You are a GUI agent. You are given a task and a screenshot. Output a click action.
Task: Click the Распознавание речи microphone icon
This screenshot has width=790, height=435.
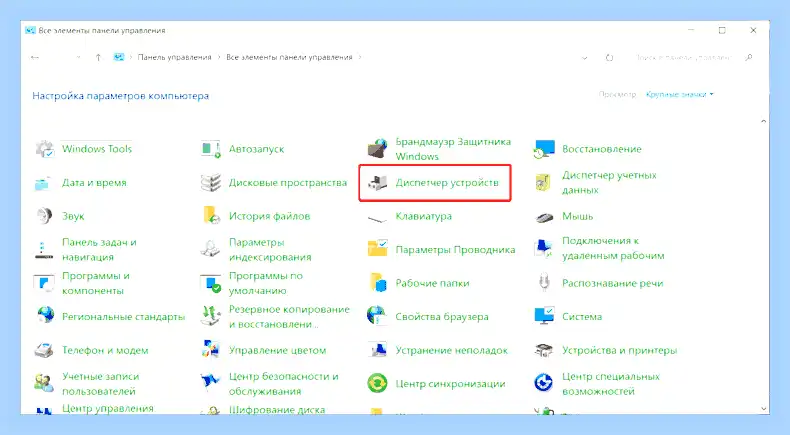click(x=544, y=283)
